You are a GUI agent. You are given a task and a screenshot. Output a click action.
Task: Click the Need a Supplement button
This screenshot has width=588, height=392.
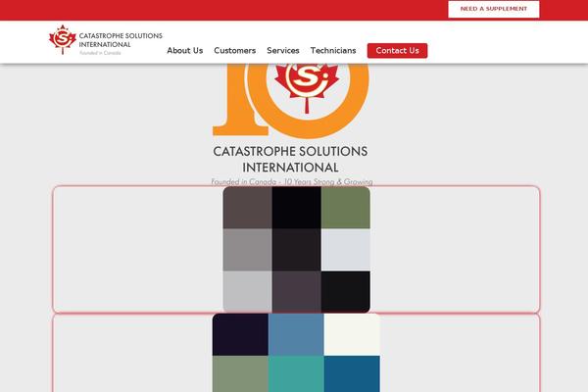[494, 9]
